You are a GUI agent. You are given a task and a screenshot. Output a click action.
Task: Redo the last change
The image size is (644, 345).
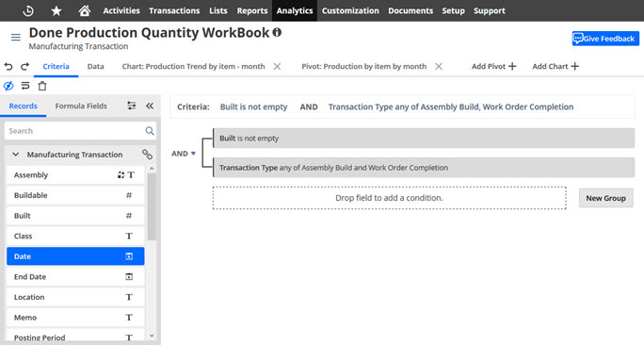click(25, 66)
